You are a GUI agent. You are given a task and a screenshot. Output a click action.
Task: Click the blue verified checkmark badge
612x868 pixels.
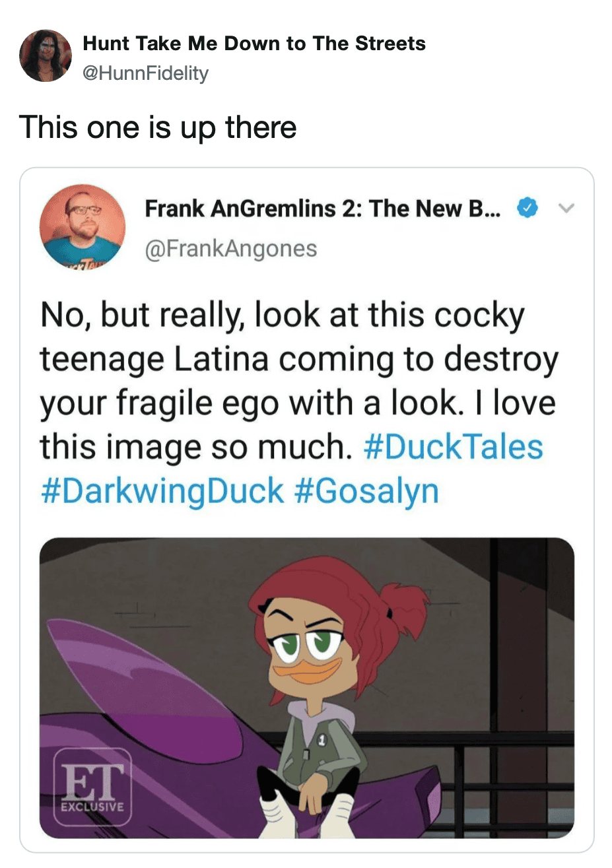pyautogui.click(x=526, y=209)
